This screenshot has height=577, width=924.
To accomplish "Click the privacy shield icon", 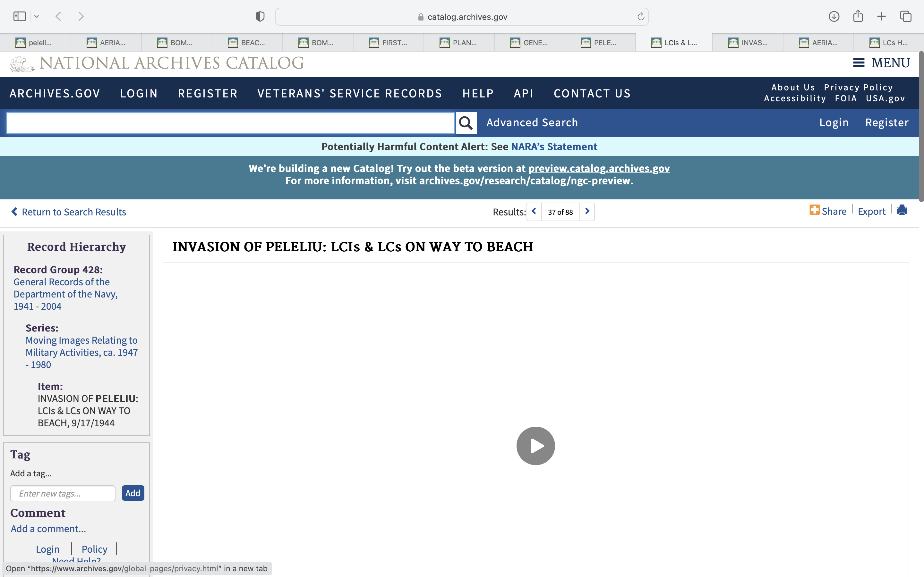I will coord(260,16).
